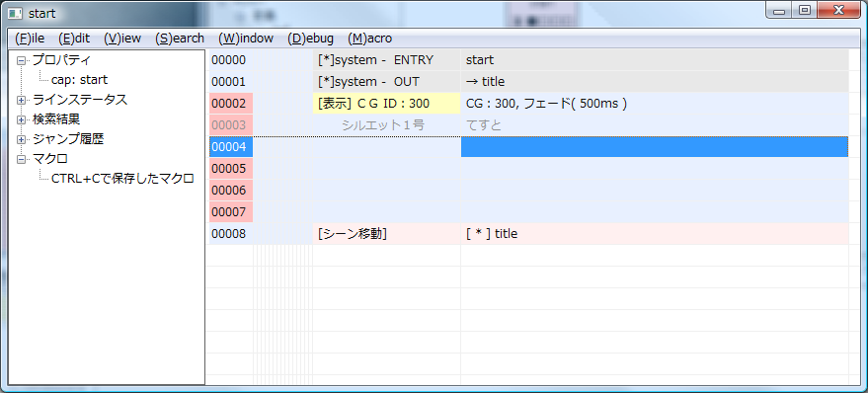Click line number 00007
The width and height of the screenshot is (868, 393).
pyautogui.click(x=231, y=212)
